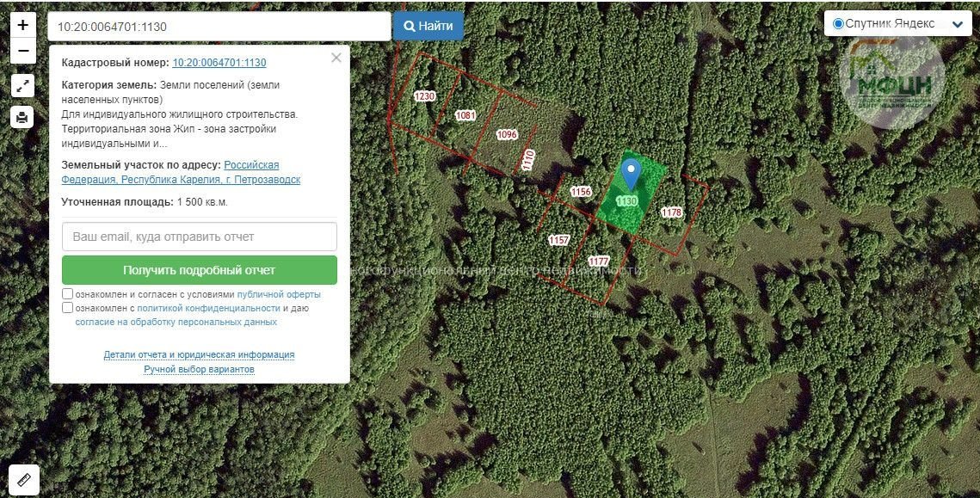980x498 pixels.
Task: Select parcel label 1178 on the map
Action: 671,212
